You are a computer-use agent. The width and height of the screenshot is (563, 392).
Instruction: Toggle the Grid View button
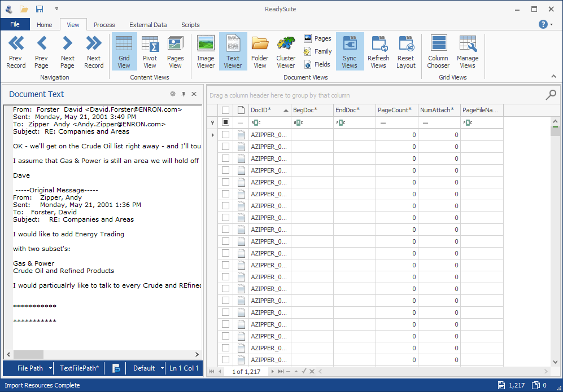pos(124,52)
